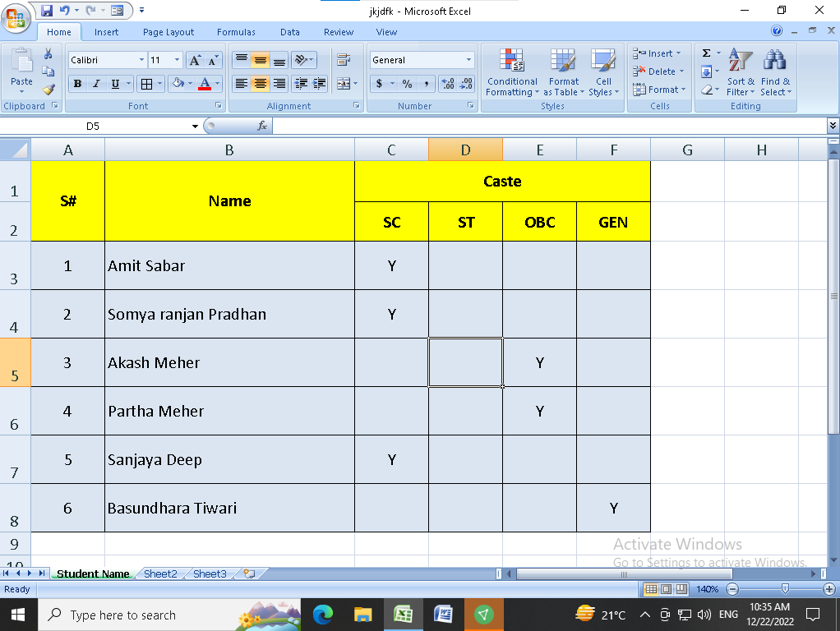Click the Format Painter brush icon

48,90
